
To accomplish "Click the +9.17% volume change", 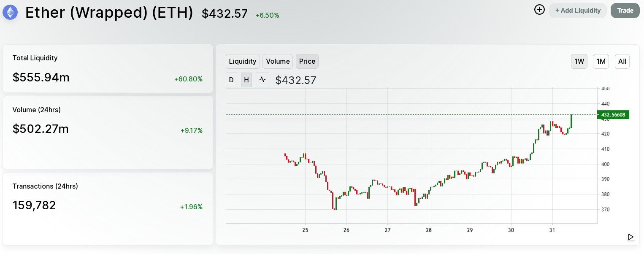I will (x=192, y=130).
